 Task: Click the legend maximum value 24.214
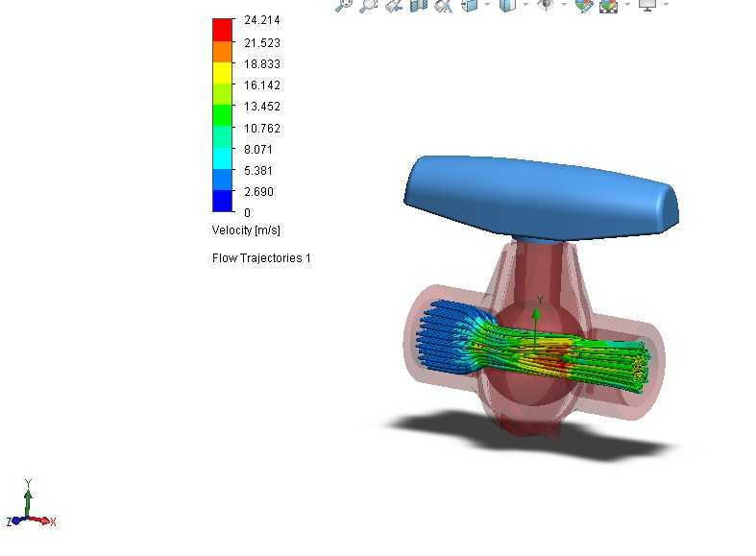pyautogui.click(x=262, y=20)
